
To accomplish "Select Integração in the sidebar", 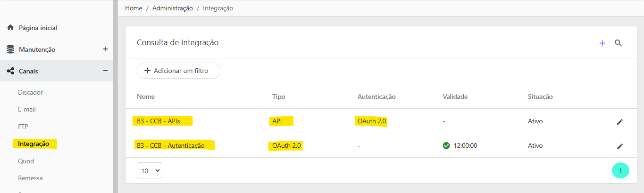I will tap(33, 144).
